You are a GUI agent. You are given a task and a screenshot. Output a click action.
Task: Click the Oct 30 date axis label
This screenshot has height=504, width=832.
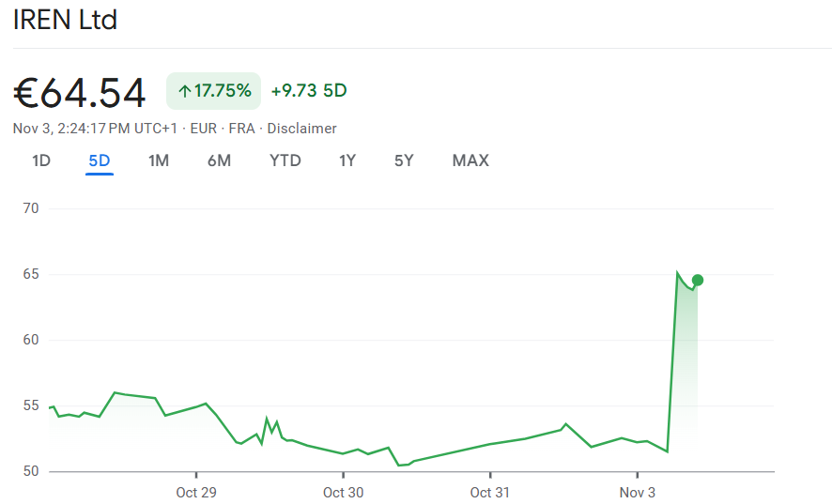[x=343, y=492]
